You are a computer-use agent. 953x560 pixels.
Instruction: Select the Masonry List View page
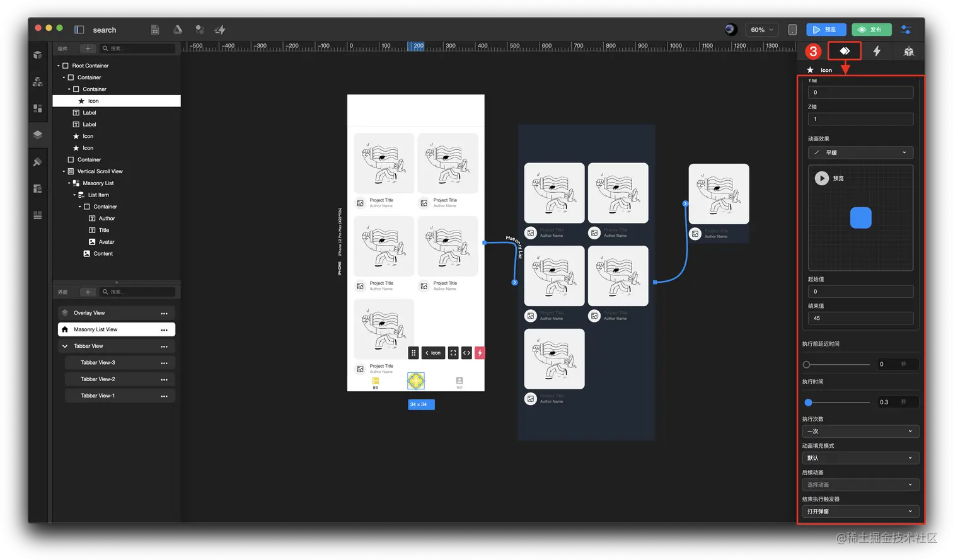pos(117,329)
